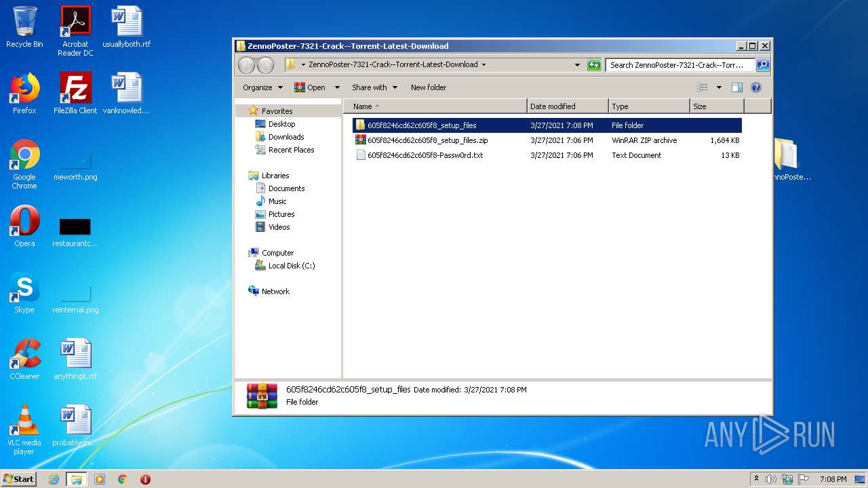
Task: Click the Start button
Action: click(x=19, y=479)
